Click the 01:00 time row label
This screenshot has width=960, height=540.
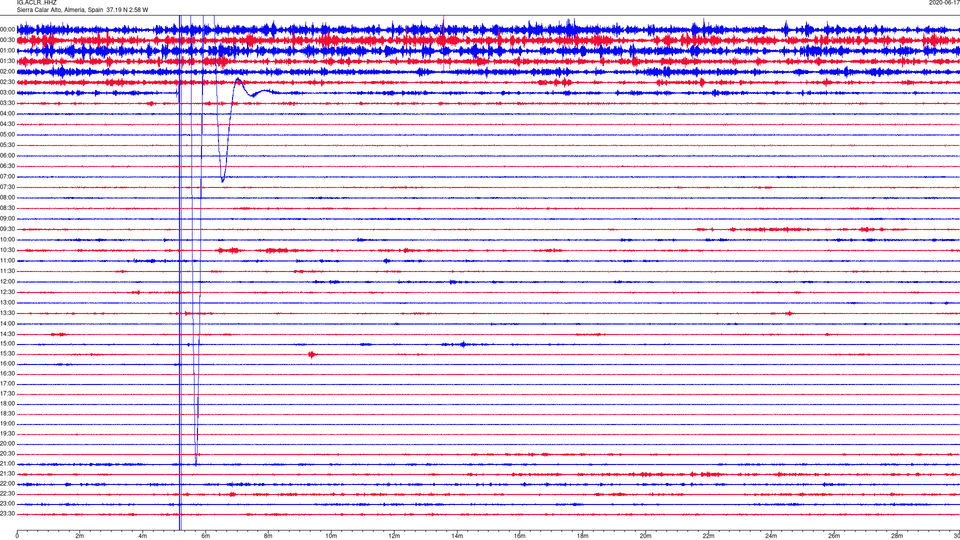7,50
